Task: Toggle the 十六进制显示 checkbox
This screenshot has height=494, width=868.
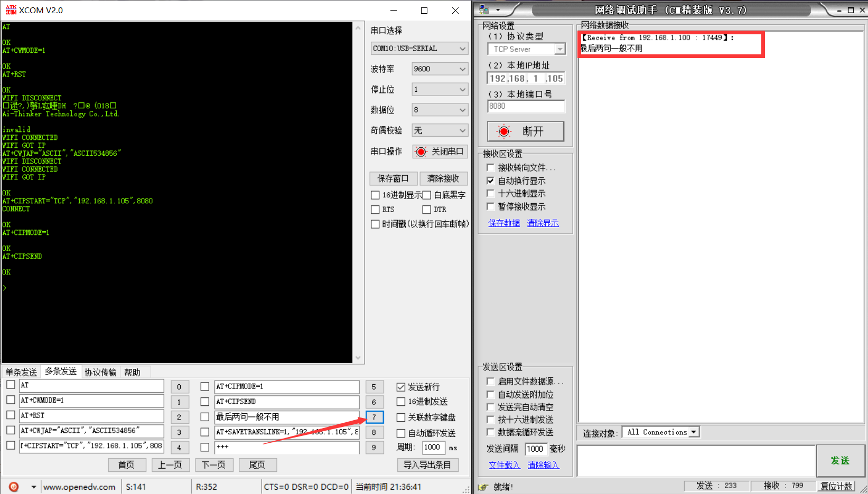Action: tap(491, 193)
